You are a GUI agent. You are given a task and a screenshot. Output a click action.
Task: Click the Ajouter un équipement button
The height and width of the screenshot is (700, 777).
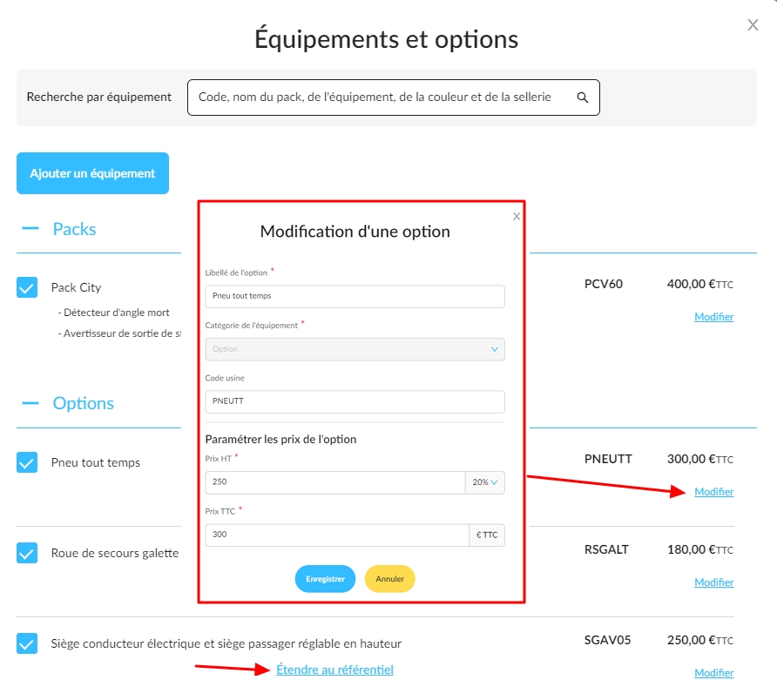[x=92, y=173]
